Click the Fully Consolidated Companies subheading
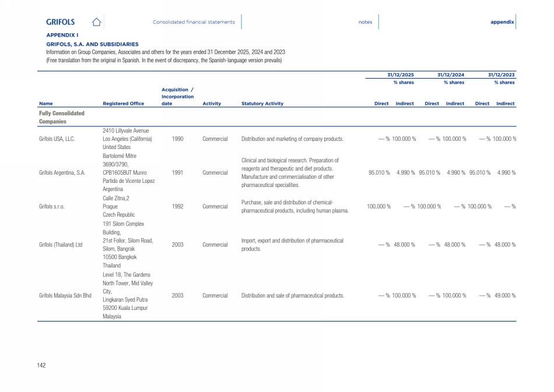The image size is (554, 392). 62,117
